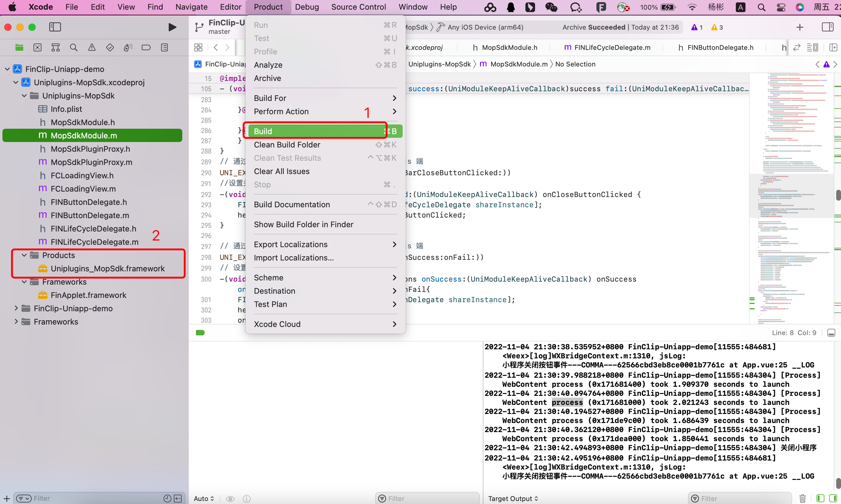Screen dimensions: 841x504
Task: Open the Source Control navigator icon
Action: tap(37, 47)
